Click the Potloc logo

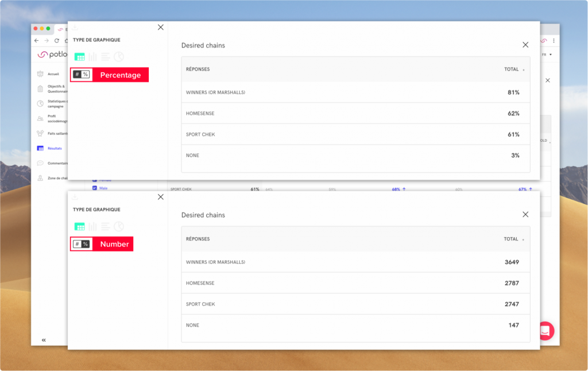point(53,55)
